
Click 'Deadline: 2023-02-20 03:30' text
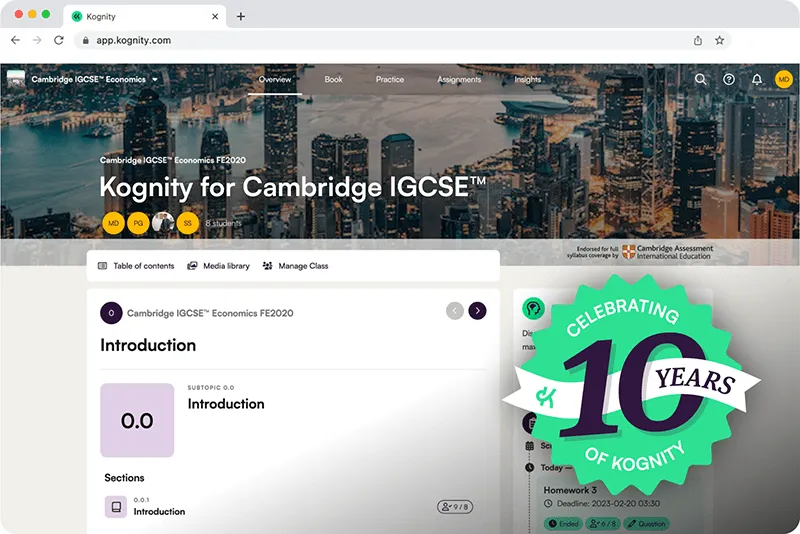(x=608, y=503)
